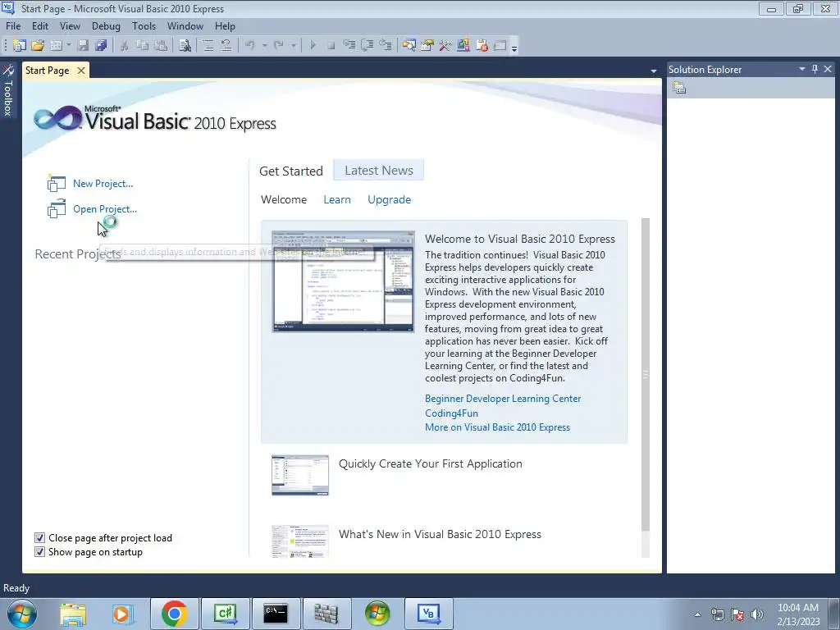
Task: Toggle Show page on startup checkbox
Action: coord(39,552)
